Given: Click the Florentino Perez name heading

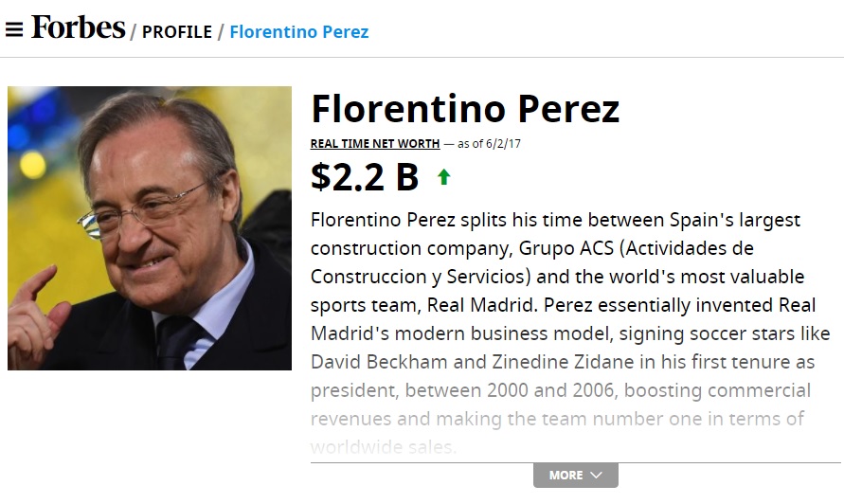Looking at the screenshot, I should pyautogui.click(x=465, y=109).
